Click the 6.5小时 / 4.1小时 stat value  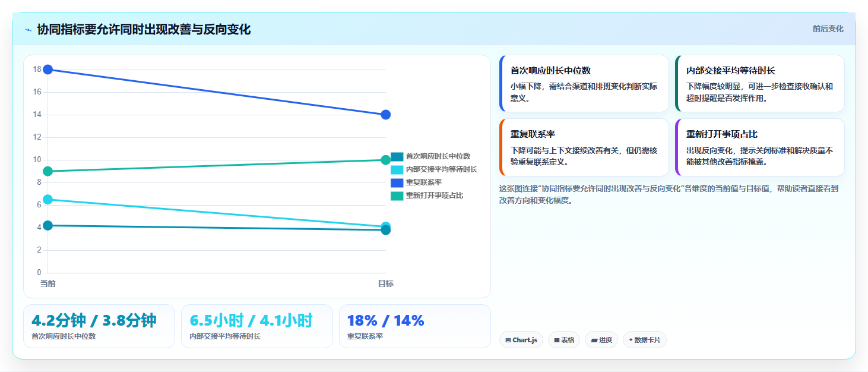click(251, 321)
